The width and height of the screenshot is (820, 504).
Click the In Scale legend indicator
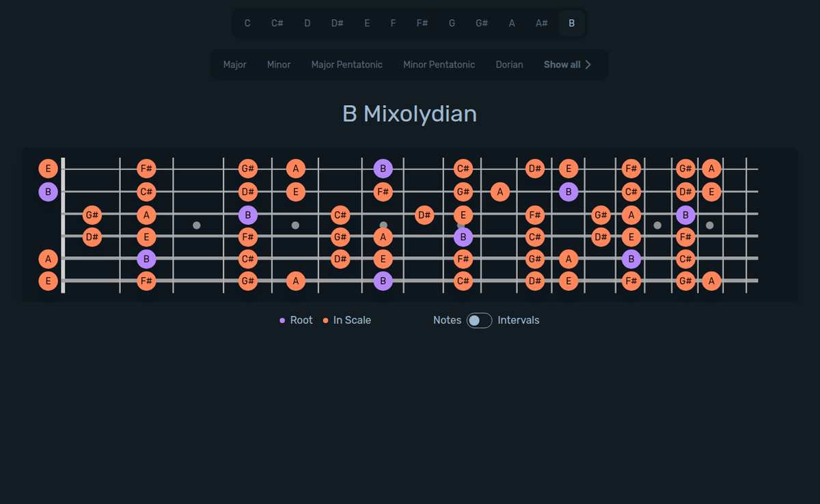[x=326, y=320]
